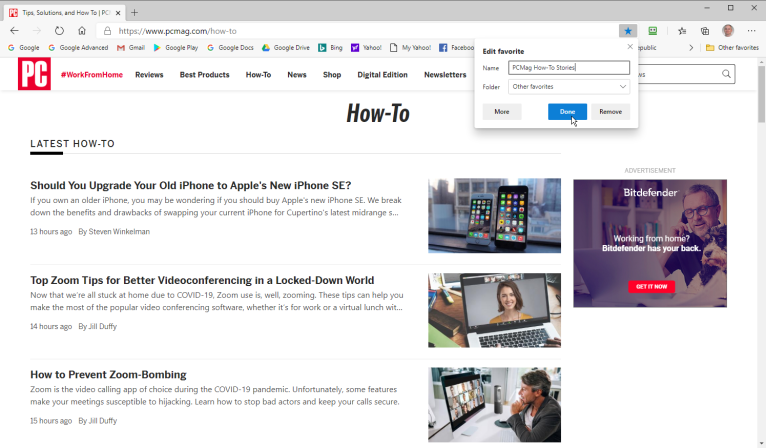Close the PCMag Tips tab
Viewport: 766px width, 448px height.
click(118, 13)
